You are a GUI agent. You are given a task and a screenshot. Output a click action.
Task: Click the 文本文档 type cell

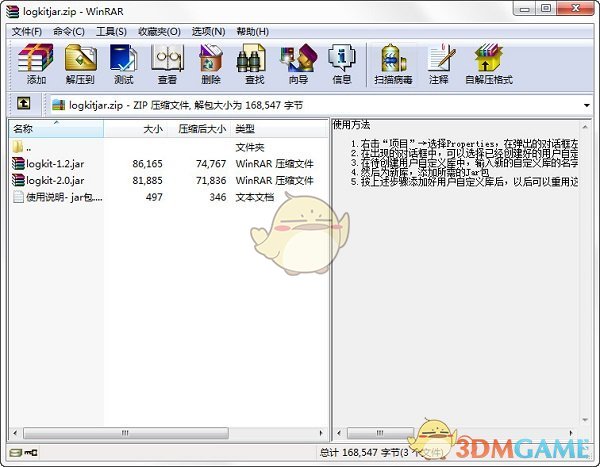pyautogui.click(x=255, y=197)
